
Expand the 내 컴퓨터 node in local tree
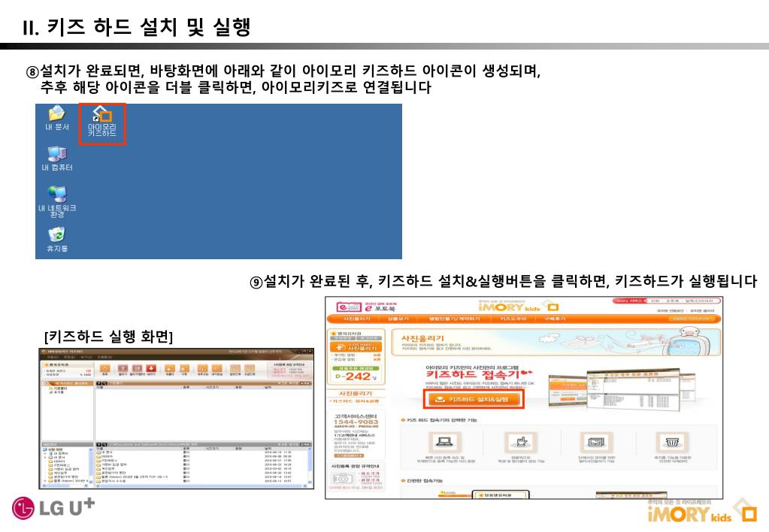tap(45, 454)
